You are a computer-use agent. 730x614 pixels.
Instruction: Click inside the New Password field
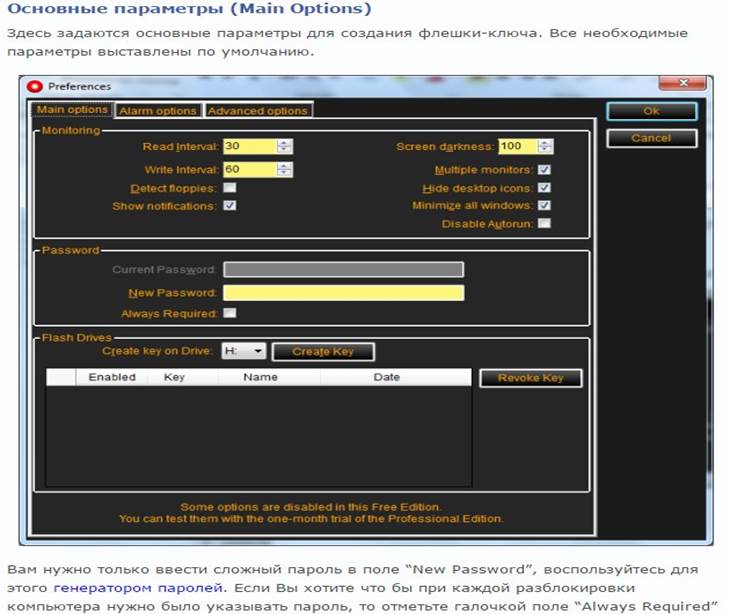[343, 293]
